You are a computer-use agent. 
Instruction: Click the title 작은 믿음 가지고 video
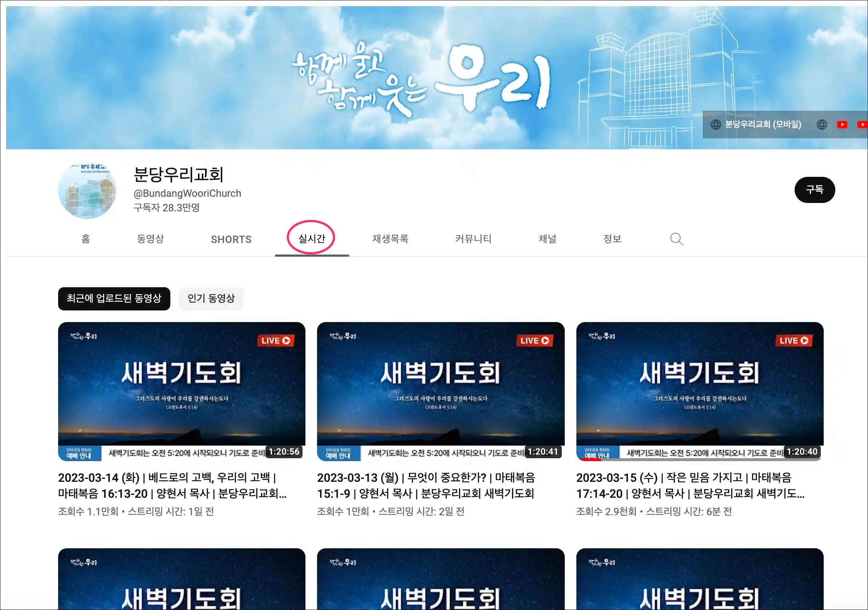(x=690, y=486)
